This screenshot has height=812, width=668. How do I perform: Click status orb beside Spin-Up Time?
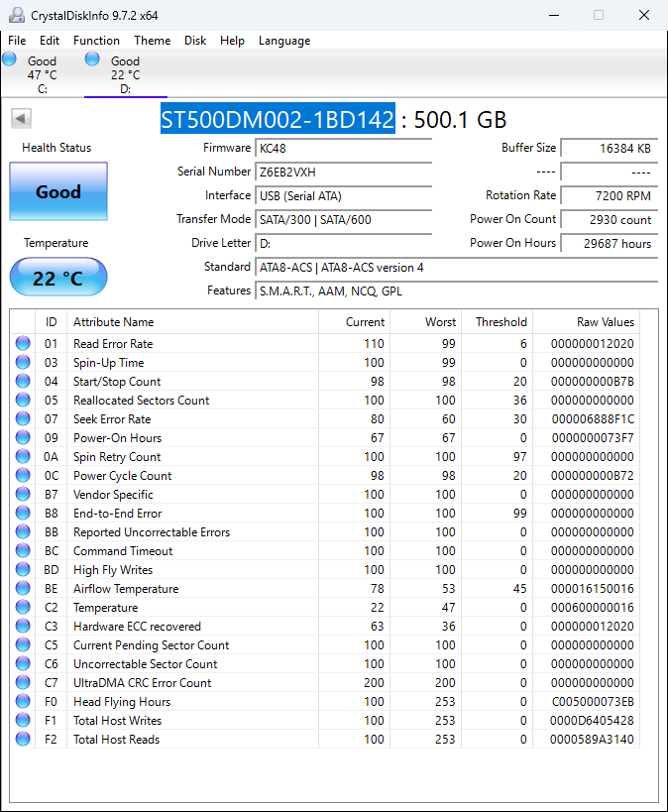(x=23, y=362)
